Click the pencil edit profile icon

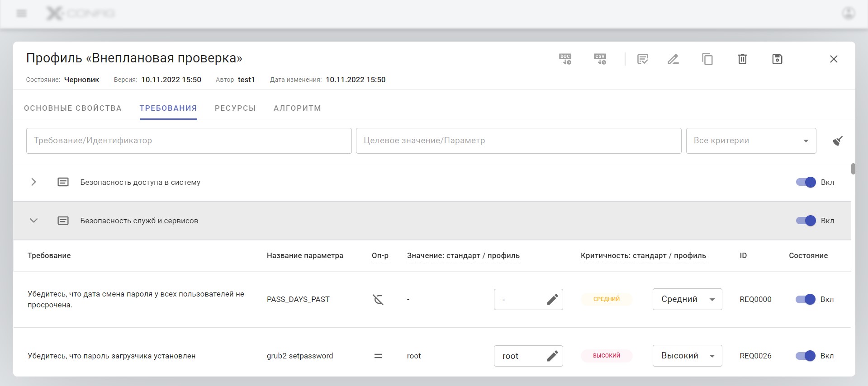(x=673, y=59)
